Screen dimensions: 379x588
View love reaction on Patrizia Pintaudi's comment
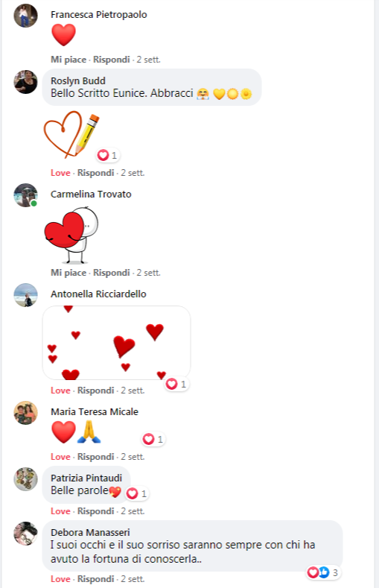point(137,493)
